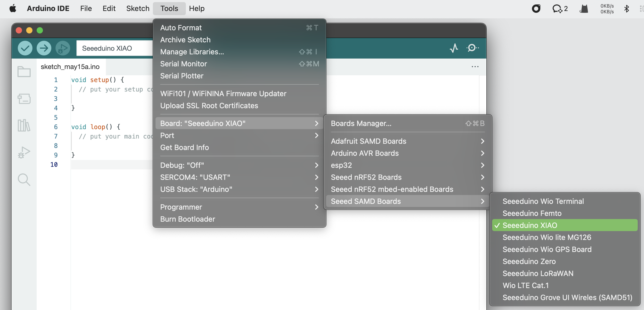Open the Serial Plotter waveform icon
This screenshot has width=644, height=310.
click(454, 48)
